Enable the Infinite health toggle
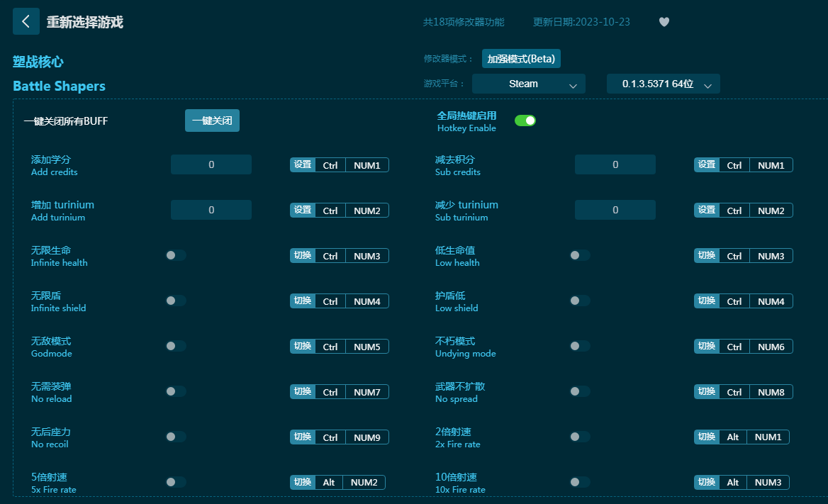The height and width of the screenshot is (504, 828). click(176, 255)
